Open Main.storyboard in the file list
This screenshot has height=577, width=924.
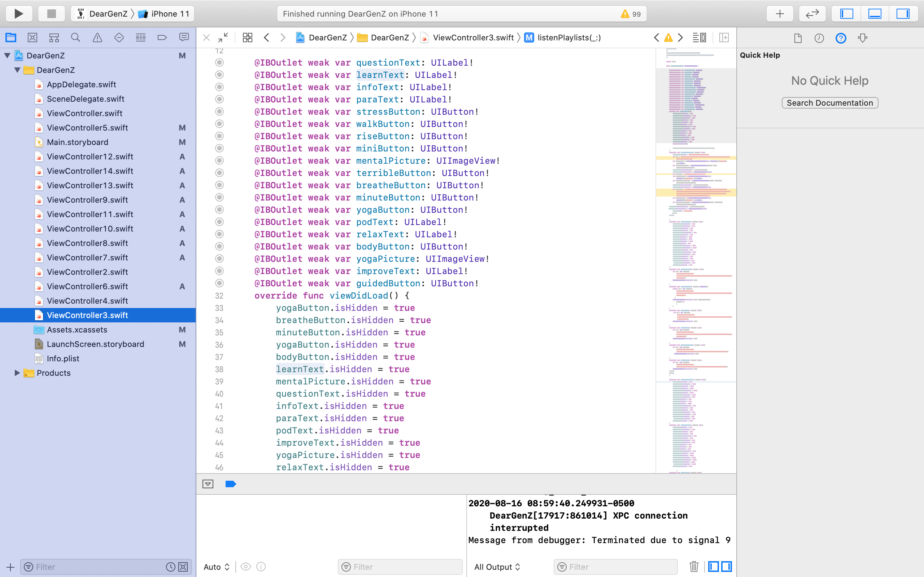click(78, 142)
